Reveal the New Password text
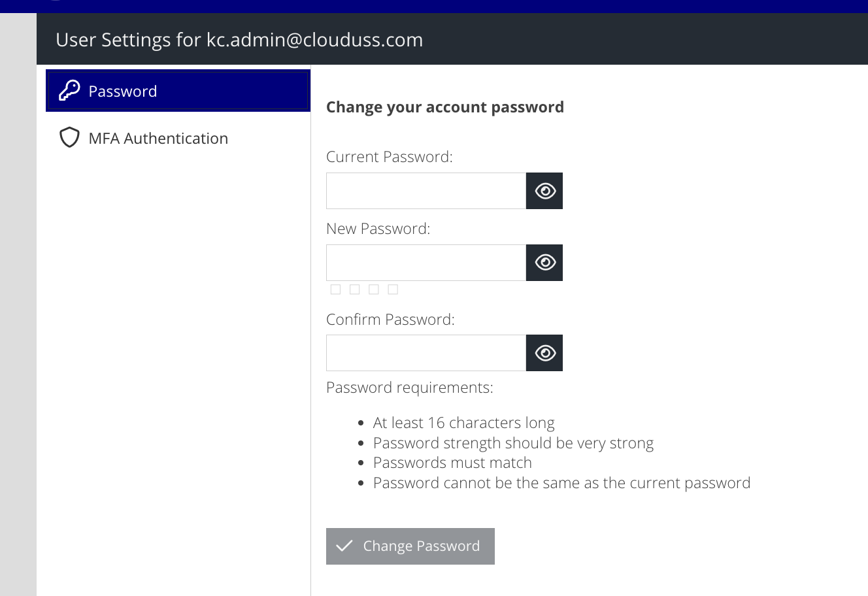Viewport: 868px width, 596px height. [x=544, y=263]
